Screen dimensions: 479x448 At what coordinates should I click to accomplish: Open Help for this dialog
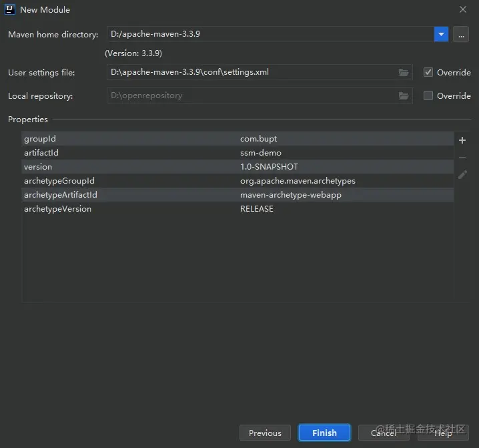coord(443,433)
